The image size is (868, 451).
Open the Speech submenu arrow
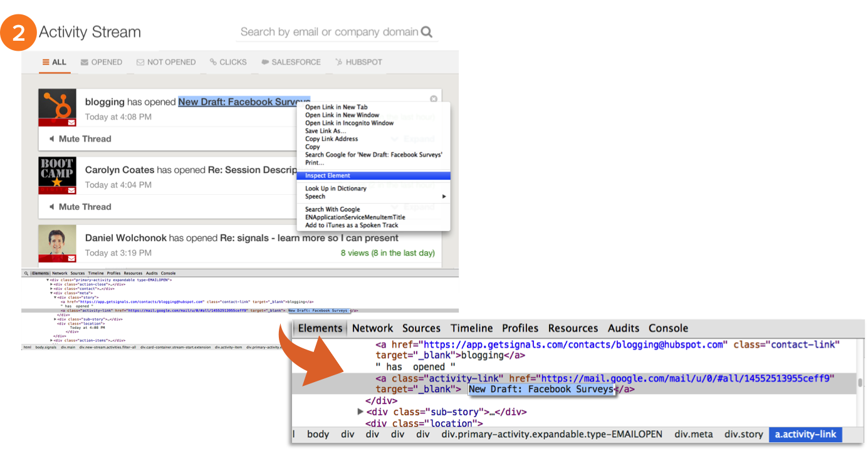444,196
